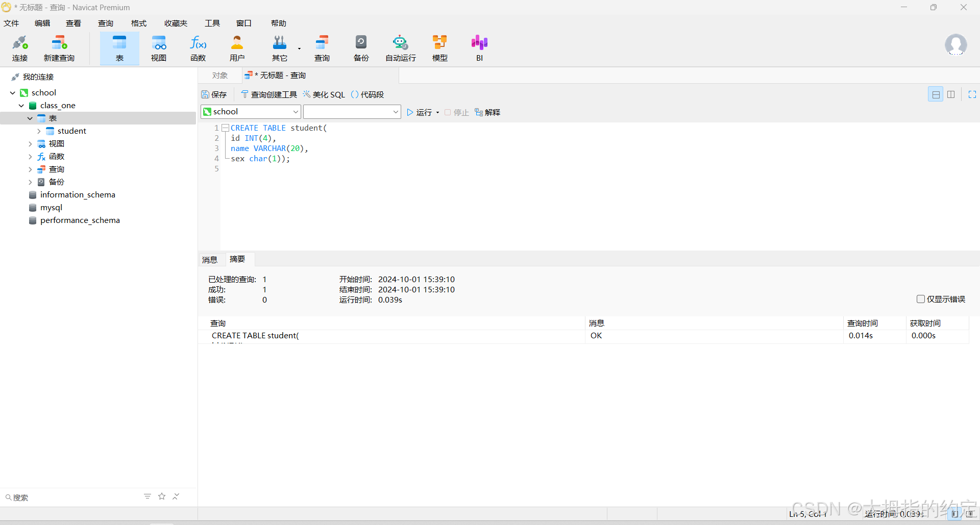Click the Connection (连接) toolbar icon
980x525 pixels.
(x=20, y=48)
